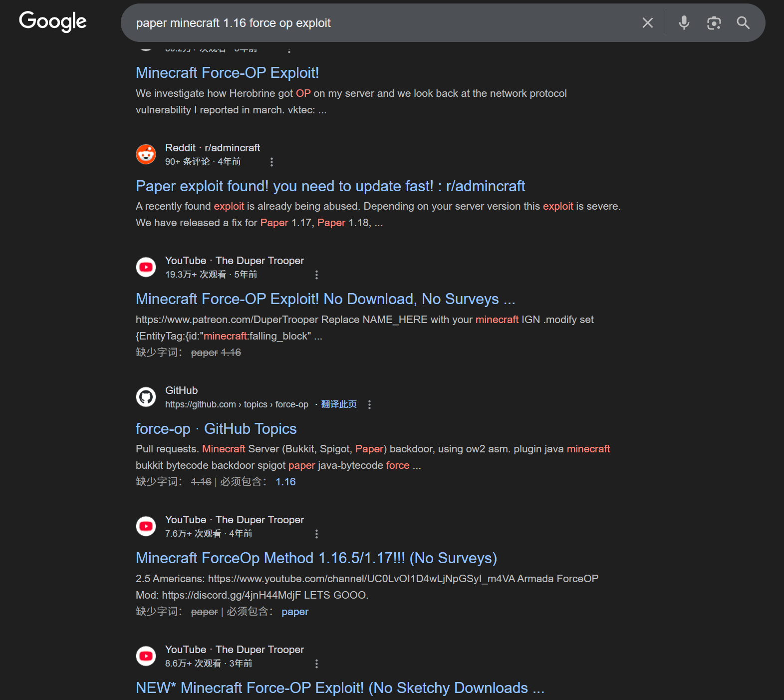Open more options for GitHub result

pos(369,404)
